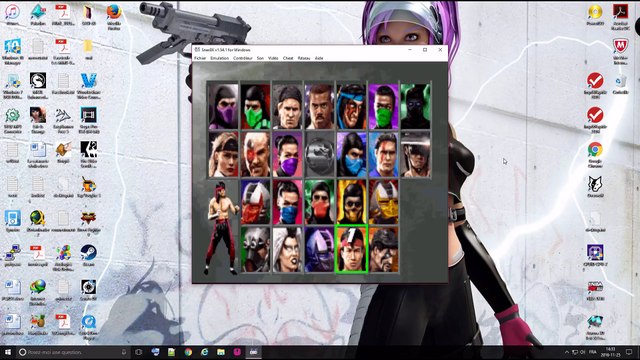Click the Windows Start button

[8, 352]
